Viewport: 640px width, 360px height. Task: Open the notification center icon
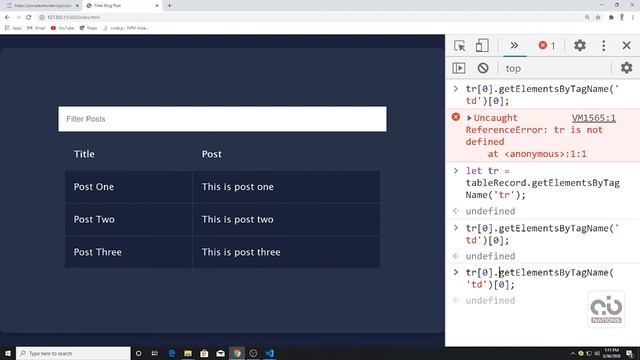[629, 353]
